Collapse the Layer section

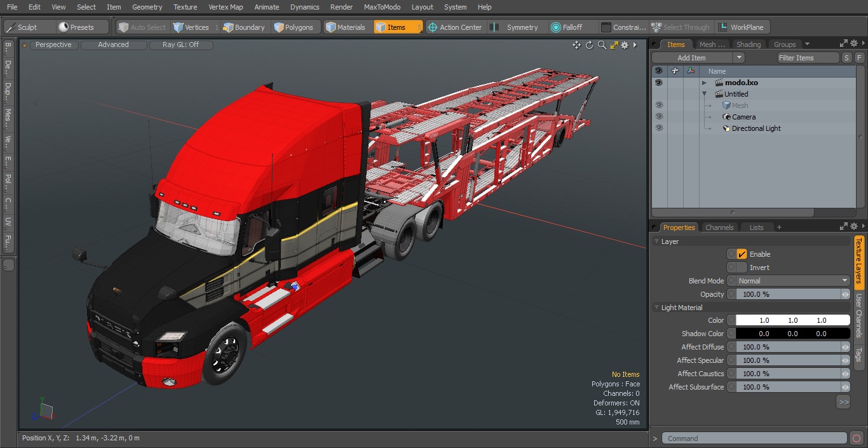click(x=657, y=241)
